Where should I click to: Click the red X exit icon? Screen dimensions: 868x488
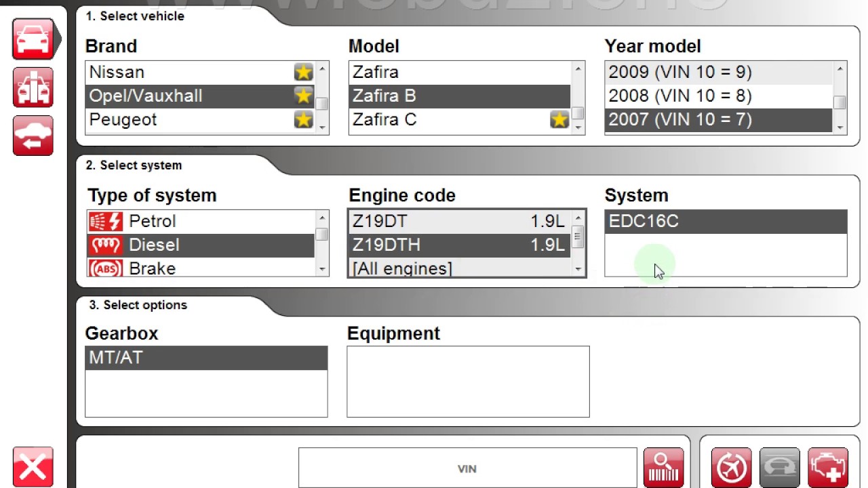click(33, 467)
